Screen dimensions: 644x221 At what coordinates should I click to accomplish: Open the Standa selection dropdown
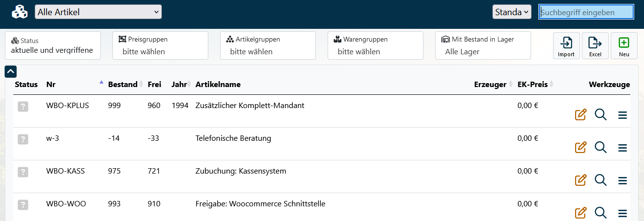coord(511,12)
